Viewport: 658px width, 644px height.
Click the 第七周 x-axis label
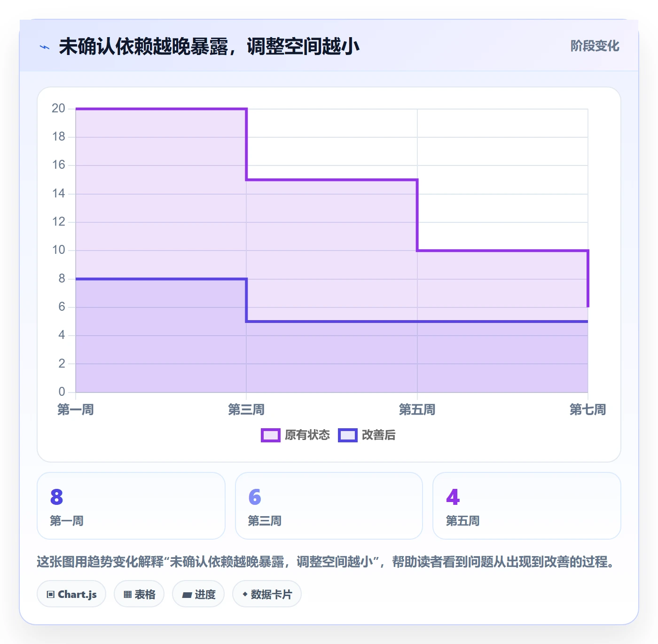tap(588, 410)
